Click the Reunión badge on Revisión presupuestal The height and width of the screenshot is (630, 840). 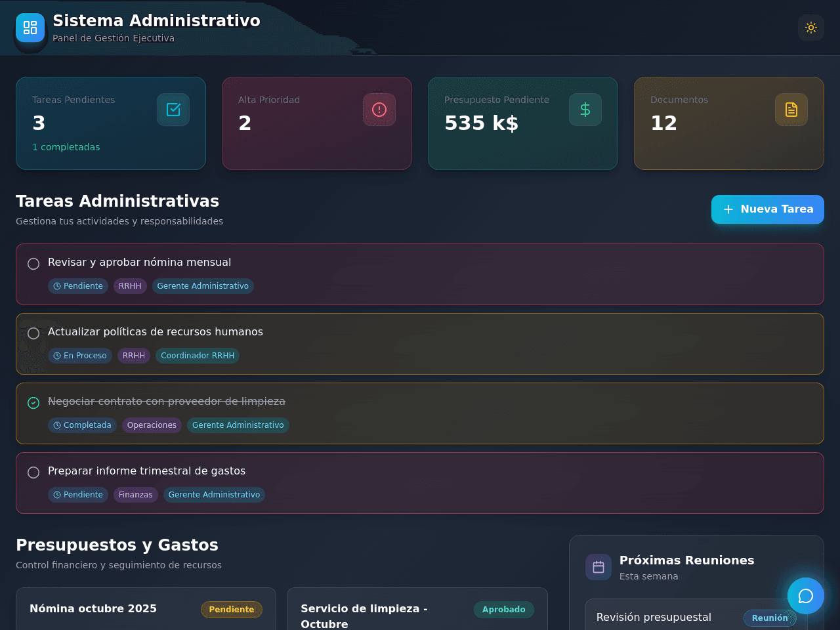[x=770, y=618]
